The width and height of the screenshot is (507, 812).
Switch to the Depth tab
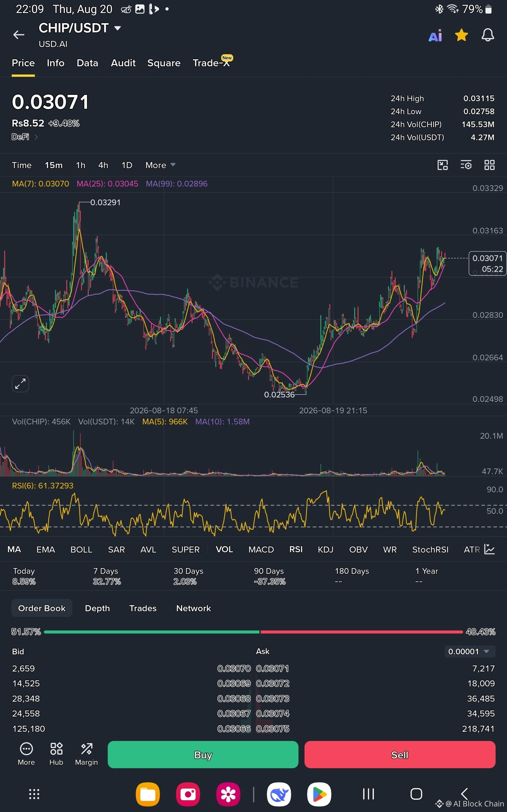tap(97, 608)
